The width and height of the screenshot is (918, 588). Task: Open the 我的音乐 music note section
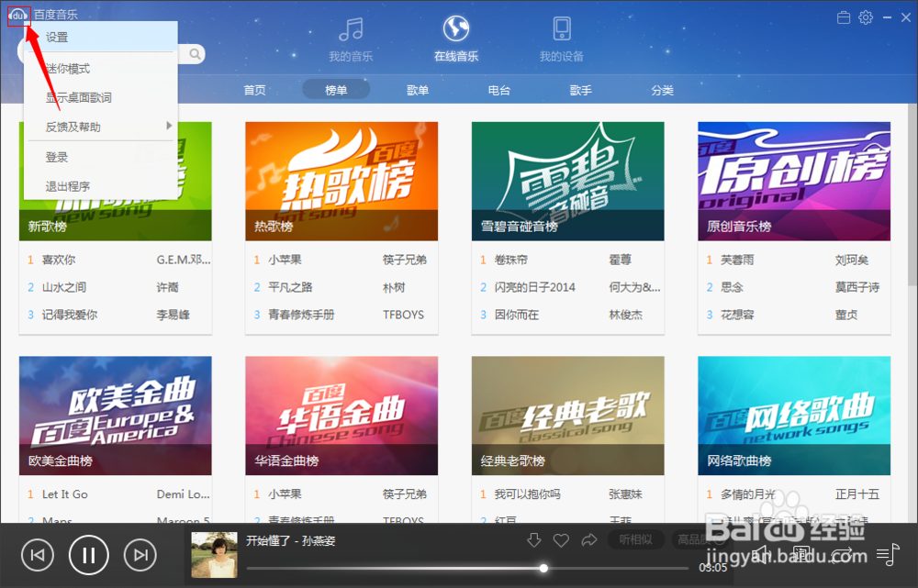351,39
